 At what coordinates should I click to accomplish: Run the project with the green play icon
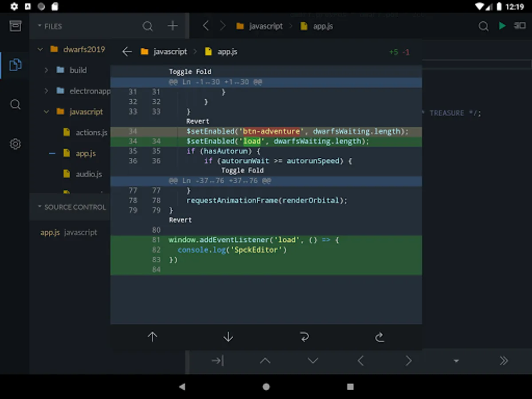[x=502, y=26]
